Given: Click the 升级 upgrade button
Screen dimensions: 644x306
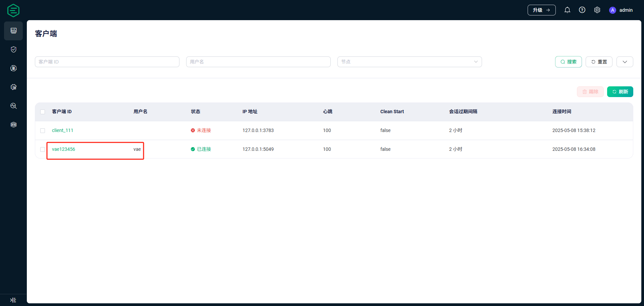Looking at the screenshot, I should [x=541, y=10].
